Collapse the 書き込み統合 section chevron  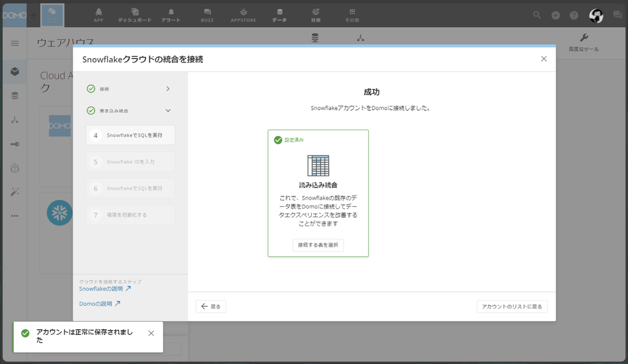tap(168, 110)
